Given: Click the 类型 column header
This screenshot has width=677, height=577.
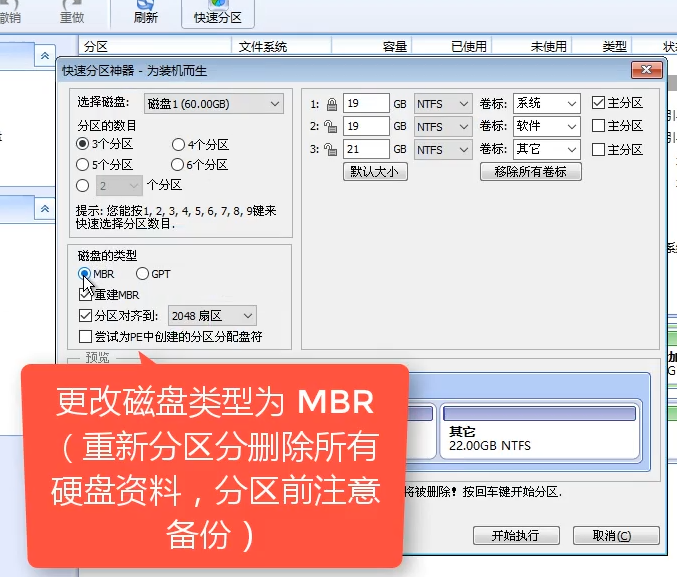Looking at the screenshot, I should (x=602, y=46).
